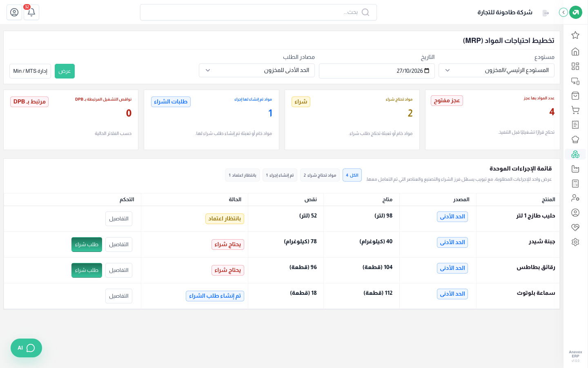Screen dimensions: 588x368
Task: Click the عجز مفتوح badge
Action: [447, 101]
